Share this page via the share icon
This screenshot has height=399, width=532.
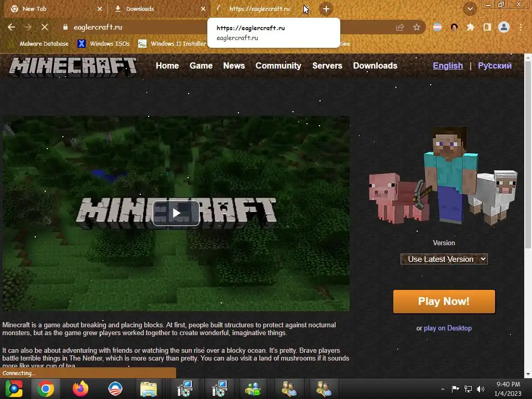[400, 27]
